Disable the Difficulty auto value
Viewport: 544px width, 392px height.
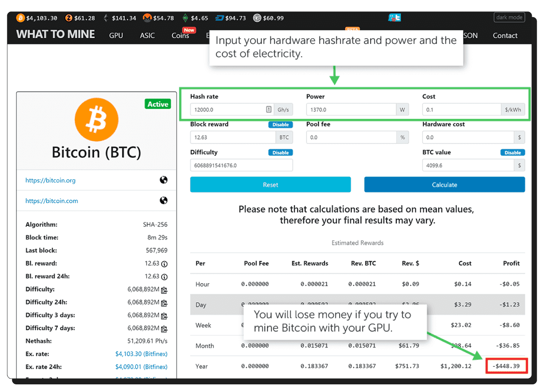(281, 153)
